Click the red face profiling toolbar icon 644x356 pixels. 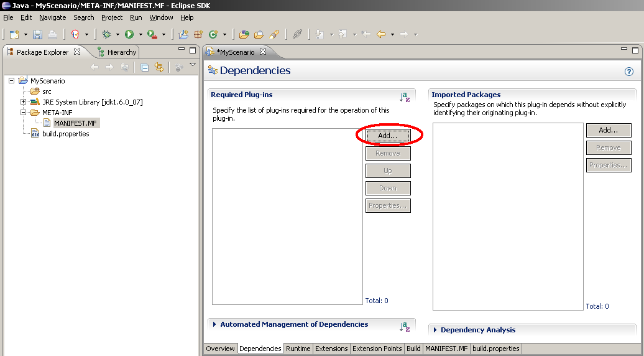coord(75,34)
